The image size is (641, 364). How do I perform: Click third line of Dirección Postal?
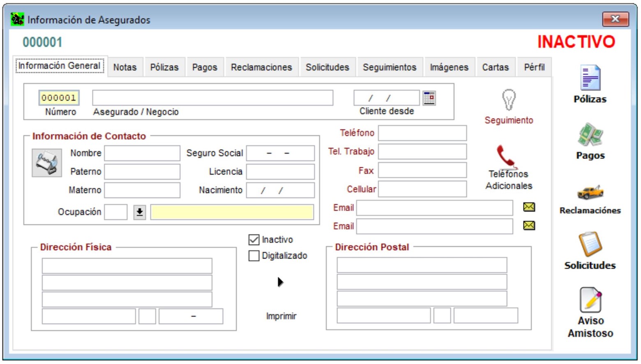[x=422, y=299]
